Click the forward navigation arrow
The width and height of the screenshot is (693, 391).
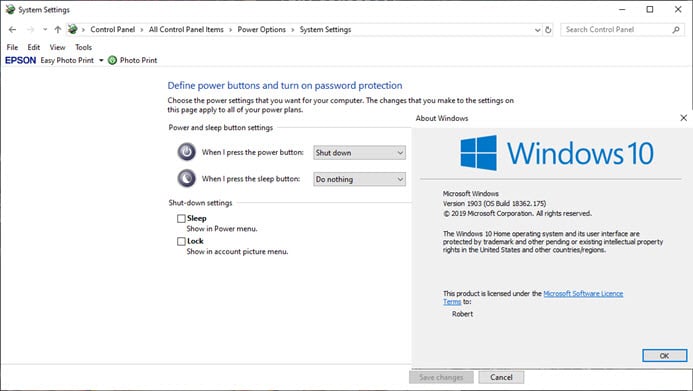coord(30,30)
